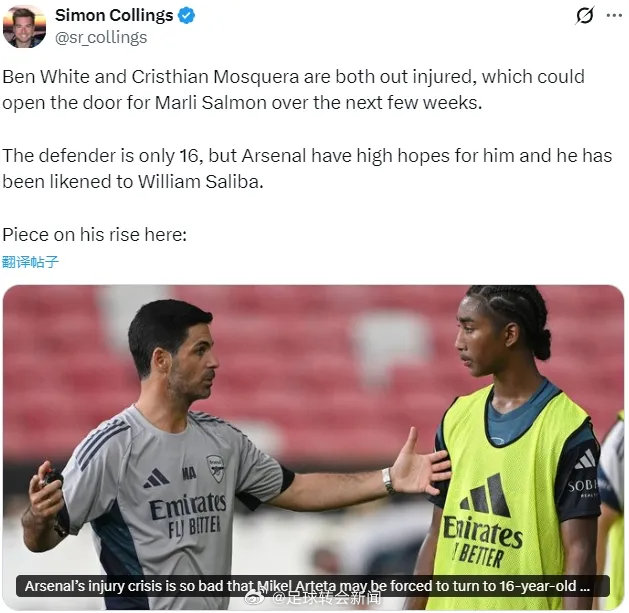This screenshot has height=613, width=629.
Task: Click the 'Piece on his rise here:' line
Action: point(95,234)
